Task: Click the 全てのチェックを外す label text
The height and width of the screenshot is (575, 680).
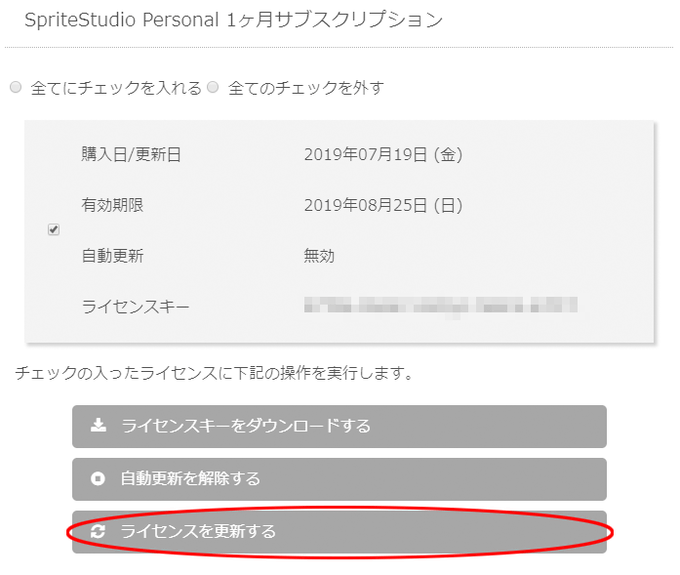Action: pos(306,88)
